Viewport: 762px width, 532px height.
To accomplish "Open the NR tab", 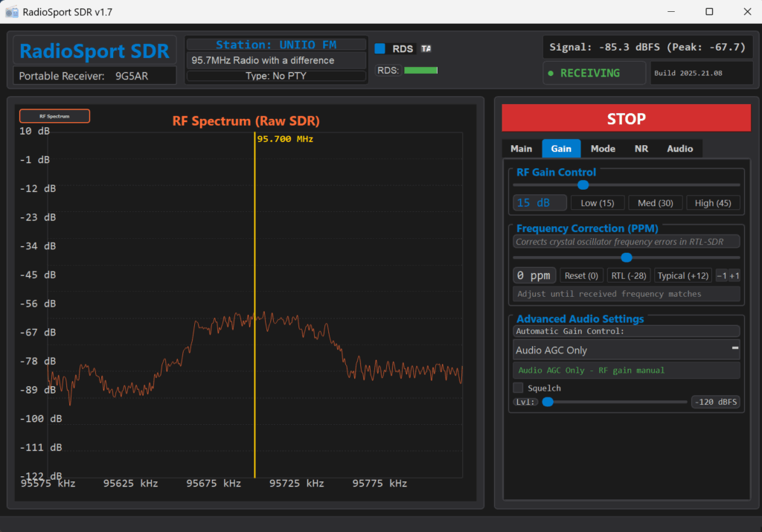I will click(x=641, y=149).
